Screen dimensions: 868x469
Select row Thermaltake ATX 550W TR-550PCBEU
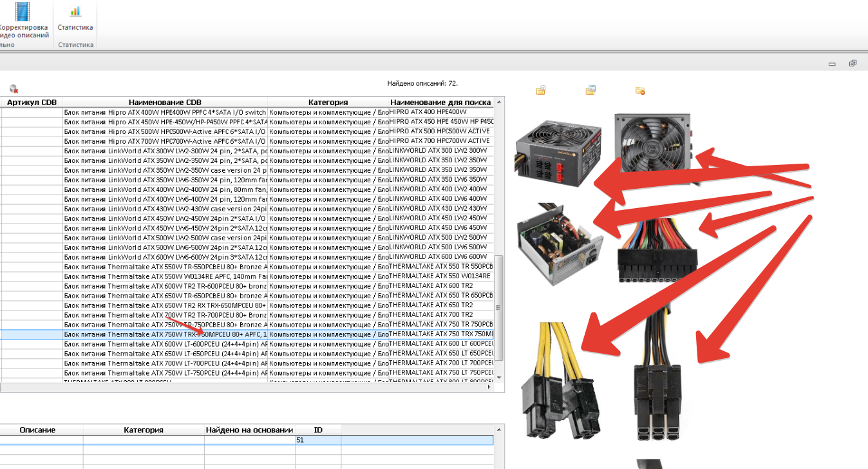click(x=247, y=267)
